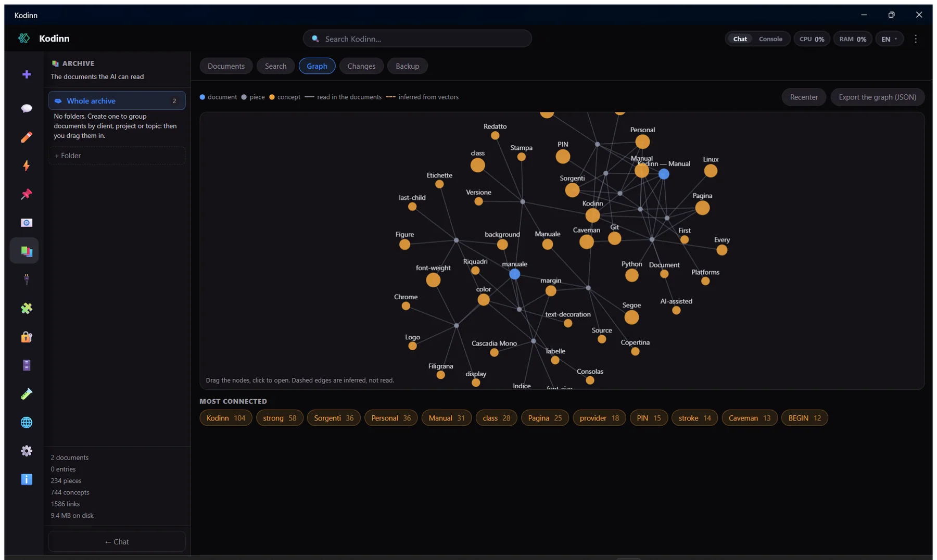The height and width of the screenshot is (560, 937).
Task: Click the blue info icon
Action: (x=27, y=479)
